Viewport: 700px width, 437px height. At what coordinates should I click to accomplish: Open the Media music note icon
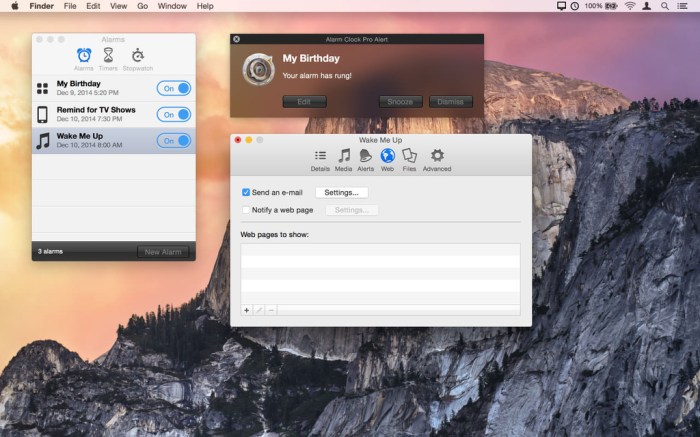[344, 156]
